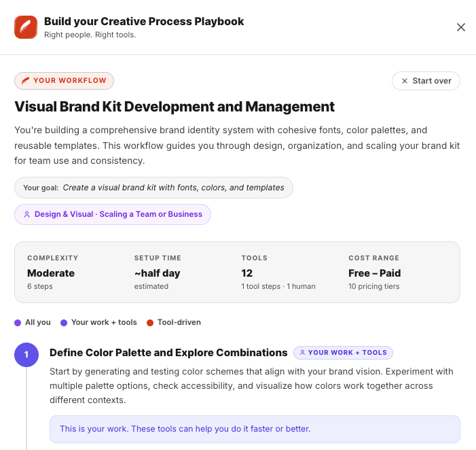
Task: Click the Your goal pill
Action: [153, 188]
